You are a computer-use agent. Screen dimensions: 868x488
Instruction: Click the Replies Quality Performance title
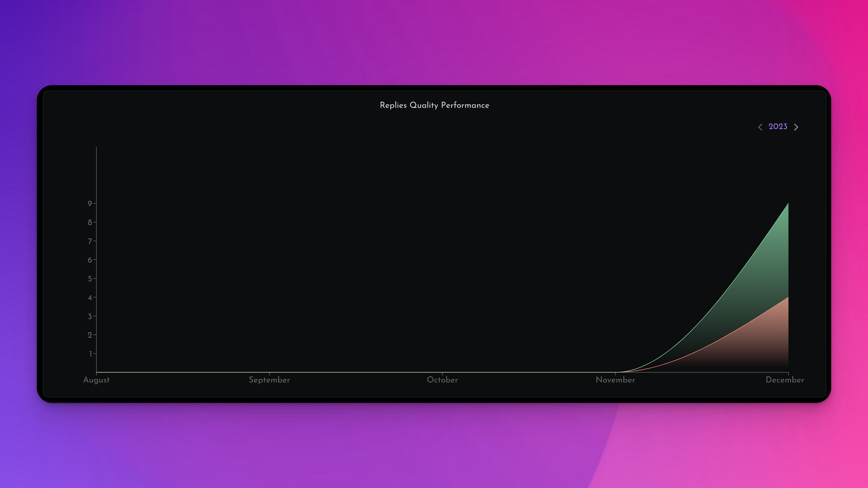(434, 105)
